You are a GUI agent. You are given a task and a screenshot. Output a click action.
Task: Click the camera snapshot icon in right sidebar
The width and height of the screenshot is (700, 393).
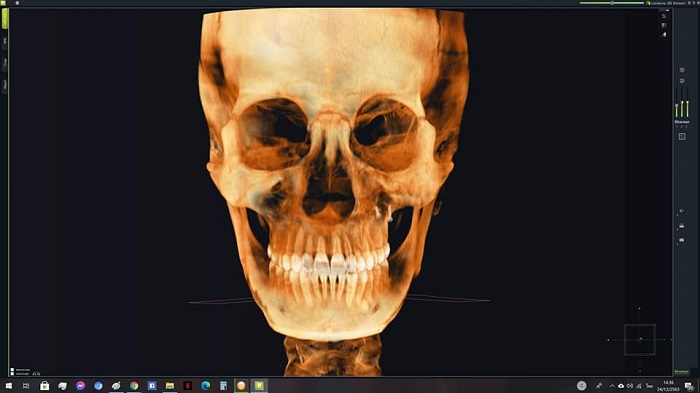point(682,240)
